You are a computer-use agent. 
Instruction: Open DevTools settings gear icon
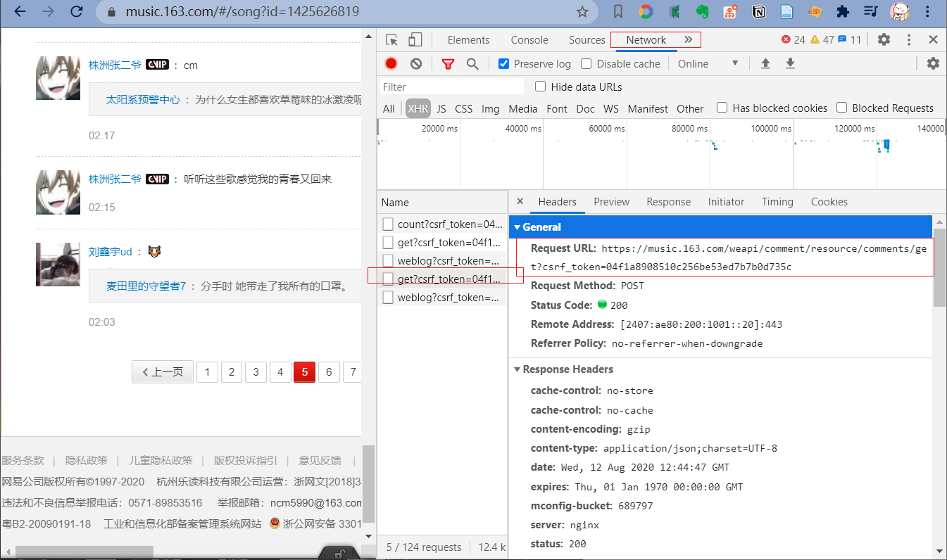click(x=884, y=40)
